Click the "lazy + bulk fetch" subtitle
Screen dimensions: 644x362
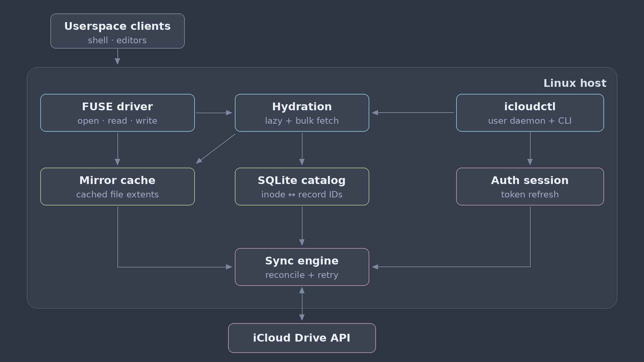point(302,121)
